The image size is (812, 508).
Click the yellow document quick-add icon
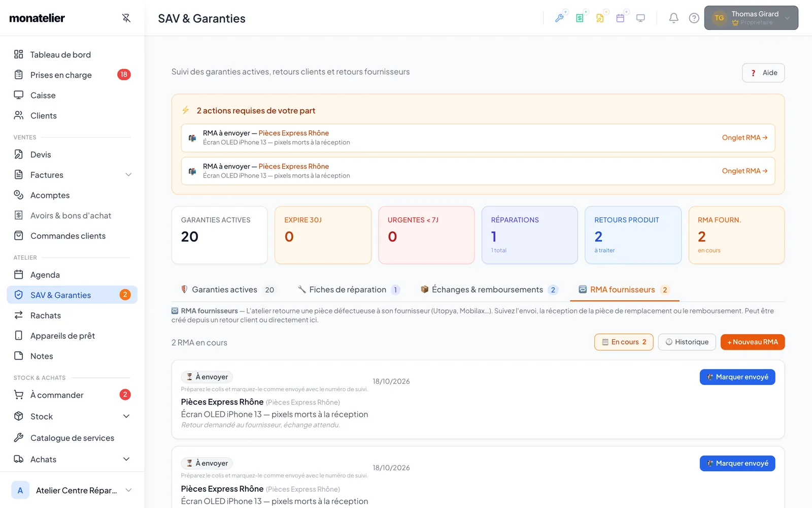600,18
